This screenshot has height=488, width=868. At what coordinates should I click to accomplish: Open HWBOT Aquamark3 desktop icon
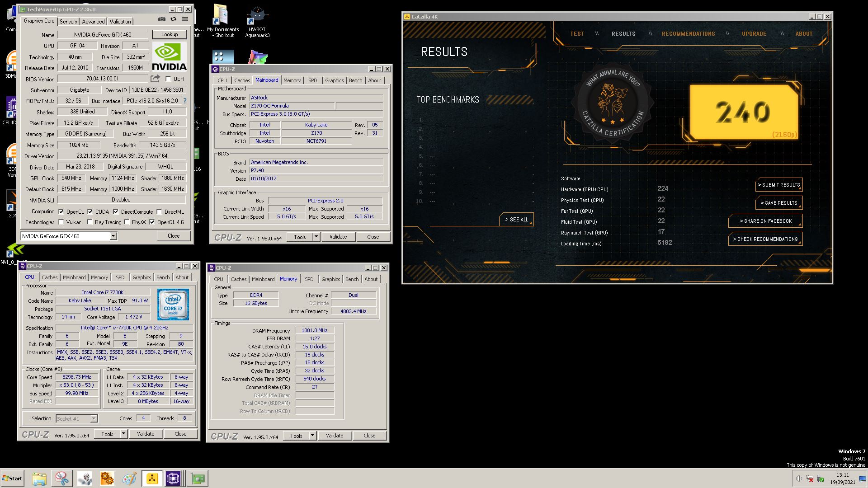pos(257,22)
